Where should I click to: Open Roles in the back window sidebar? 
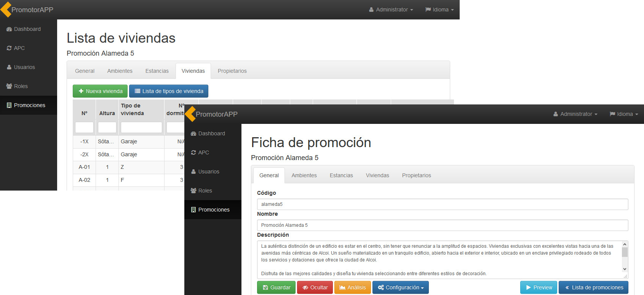tap(29, 86)
